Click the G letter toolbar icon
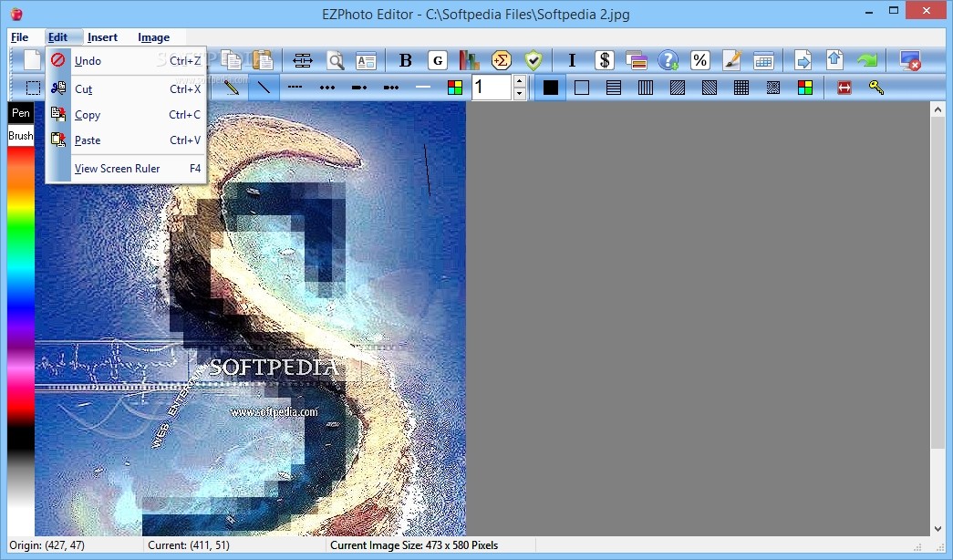The width and height of the screenshot is (953, 560). [x=438, y=60]
